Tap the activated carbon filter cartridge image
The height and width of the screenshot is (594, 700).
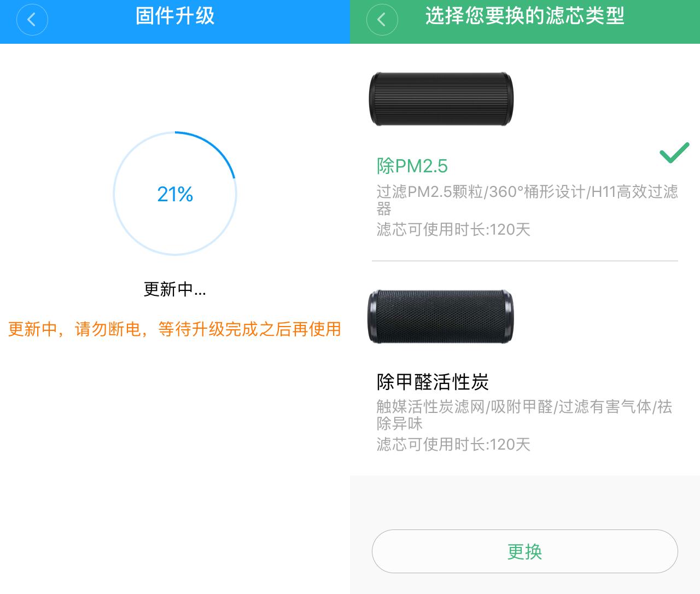point(441,317)
